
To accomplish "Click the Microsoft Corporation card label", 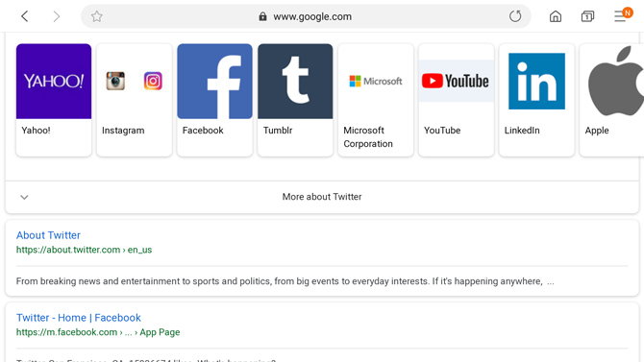I will pos(368,136).
